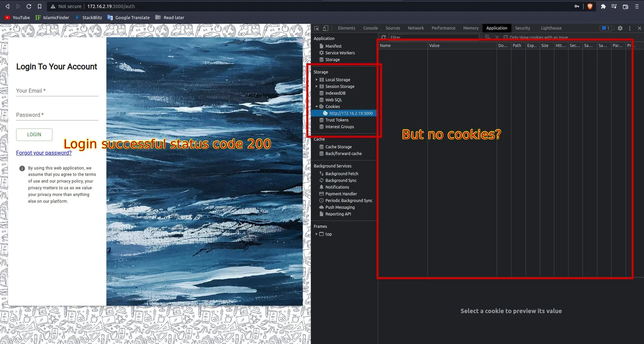Open DevTools settings gear
This screenshot has height=344, width=644.
tap(620, 28)
